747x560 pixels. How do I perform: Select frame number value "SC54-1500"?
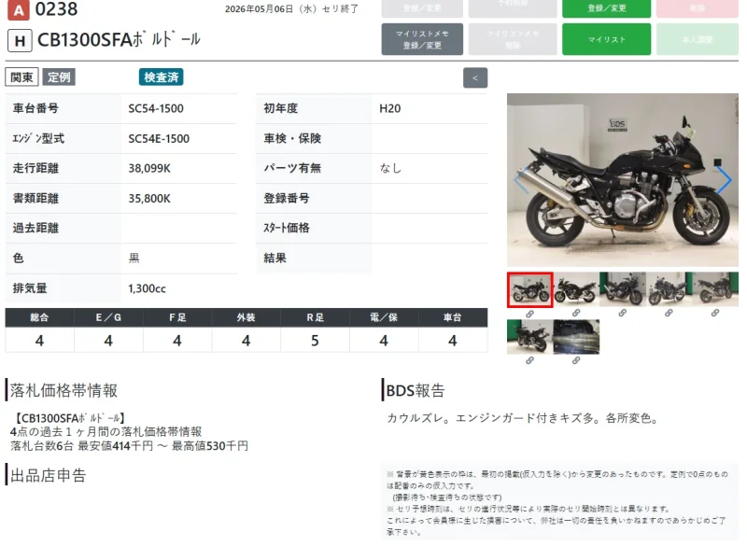pos(156,108)
